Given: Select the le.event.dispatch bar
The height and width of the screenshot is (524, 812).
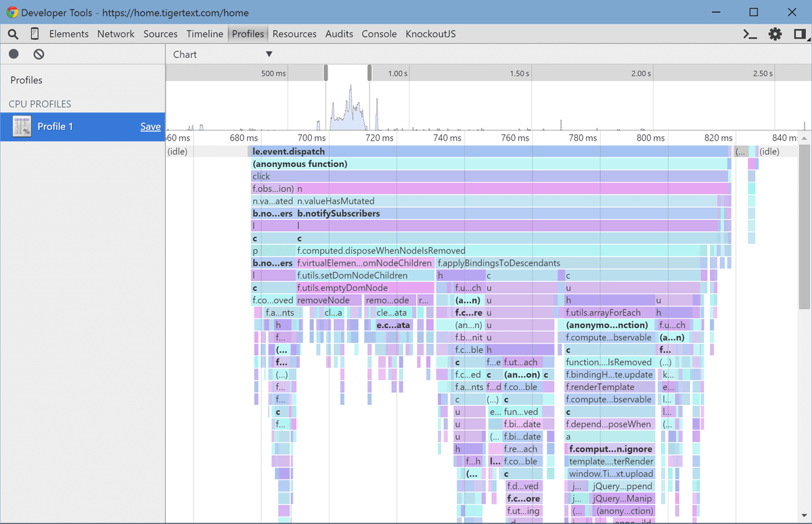Looking at the screenshot, I should 491,151.
